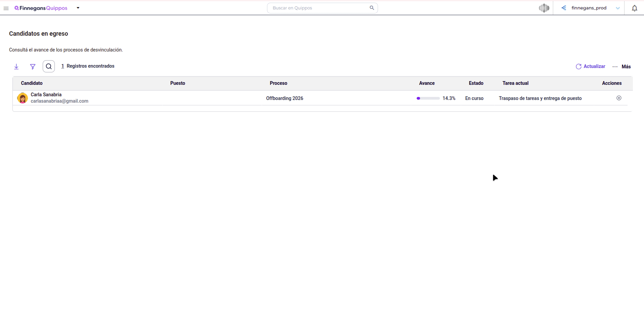644x310 pixels.
Task: Click the magnifier icon in top search bar
Action: coord(372,8)
